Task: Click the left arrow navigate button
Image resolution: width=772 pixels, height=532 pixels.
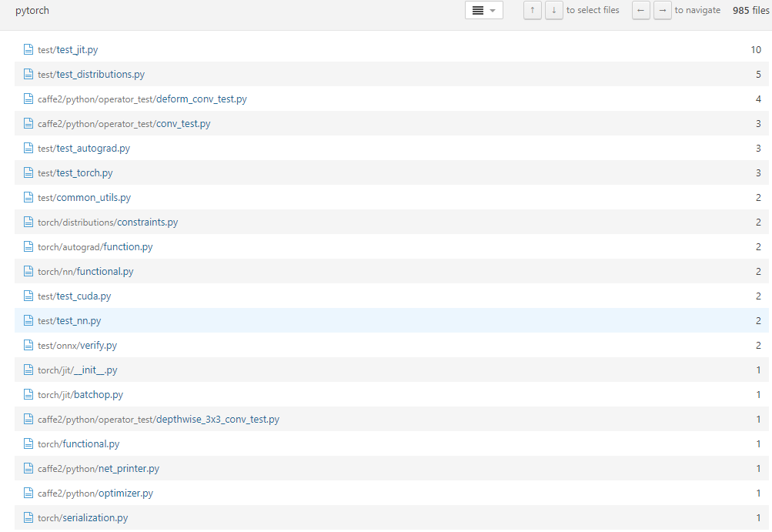Action: pyautogui.click(x=640, y=10)
